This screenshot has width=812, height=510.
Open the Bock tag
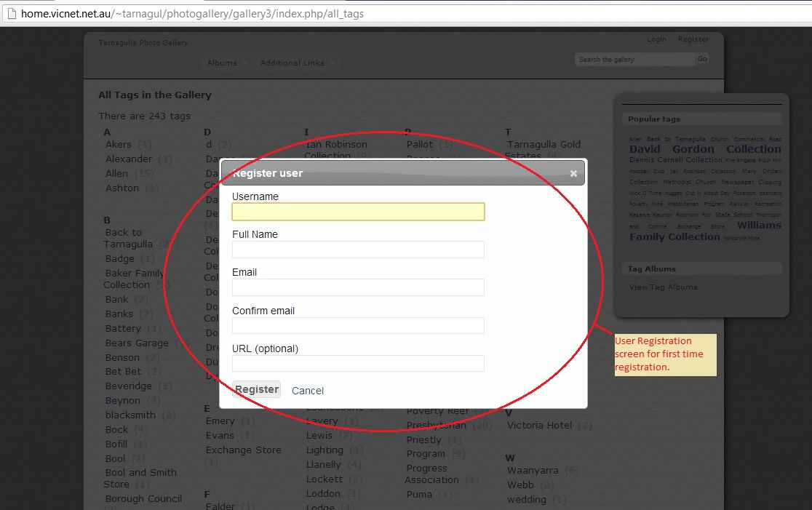click(116, 429)
